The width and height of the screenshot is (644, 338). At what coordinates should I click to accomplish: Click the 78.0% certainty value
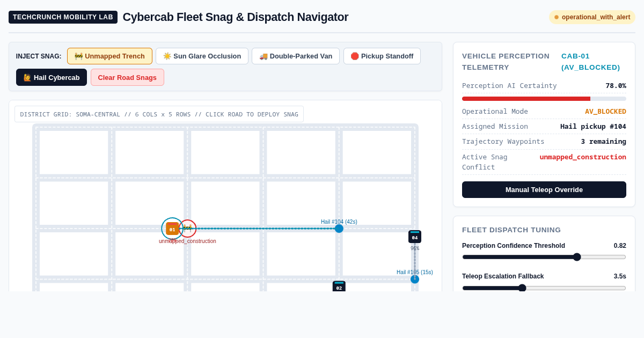616,85
